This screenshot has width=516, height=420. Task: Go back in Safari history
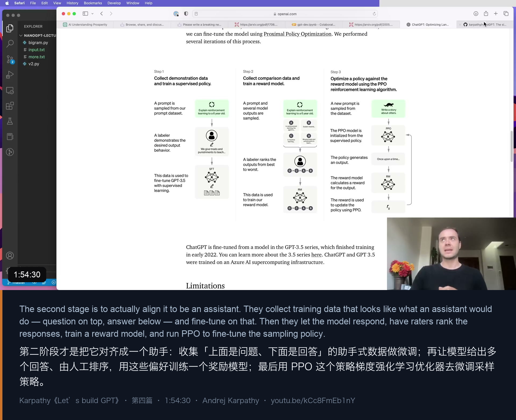tap(102, 14)
